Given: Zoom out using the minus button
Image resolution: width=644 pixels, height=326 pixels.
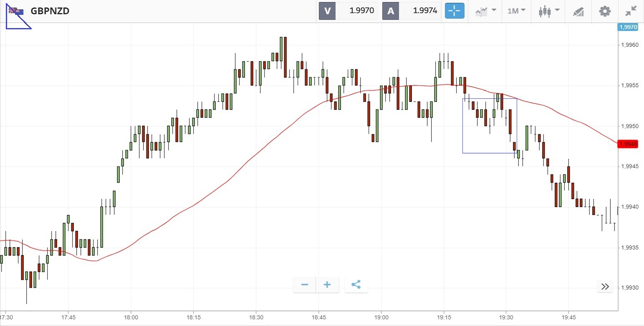Looking at the screenshot, I should 305,285.
